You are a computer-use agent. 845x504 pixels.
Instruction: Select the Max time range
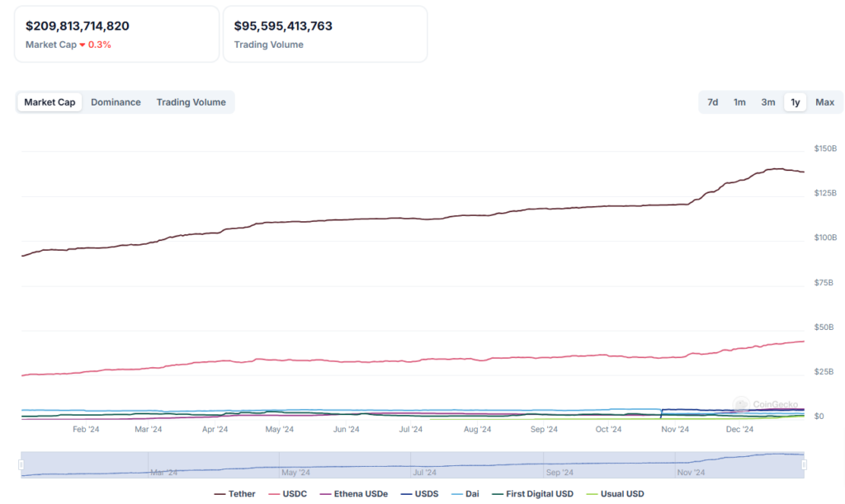[825, 102]
